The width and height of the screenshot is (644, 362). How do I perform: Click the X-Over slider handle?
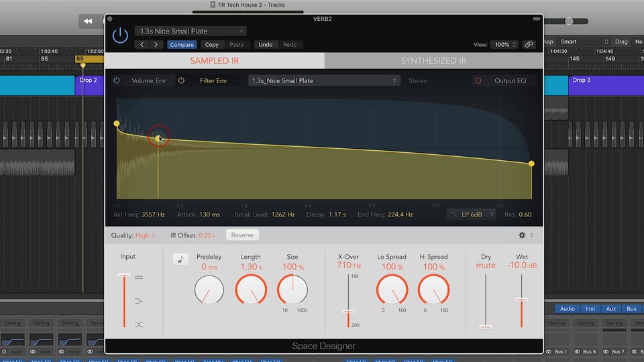click(x=348, y=312)
